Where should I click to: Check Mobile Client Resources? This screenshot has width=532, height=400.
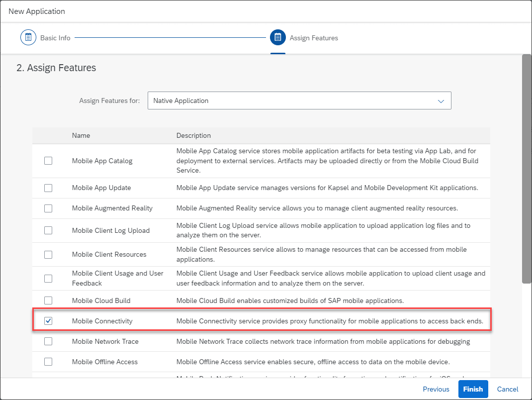click(48, 254)
